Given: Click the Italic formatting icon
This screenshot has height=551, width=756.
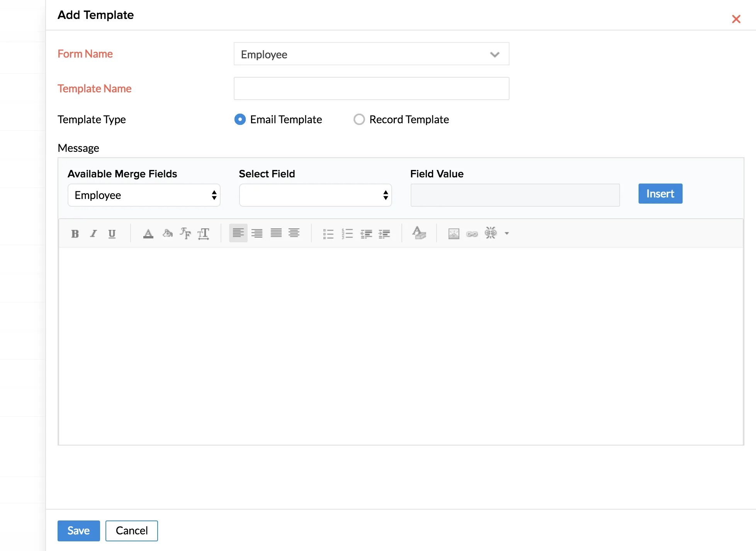Looking at the screenshot, I should [93, 233].
